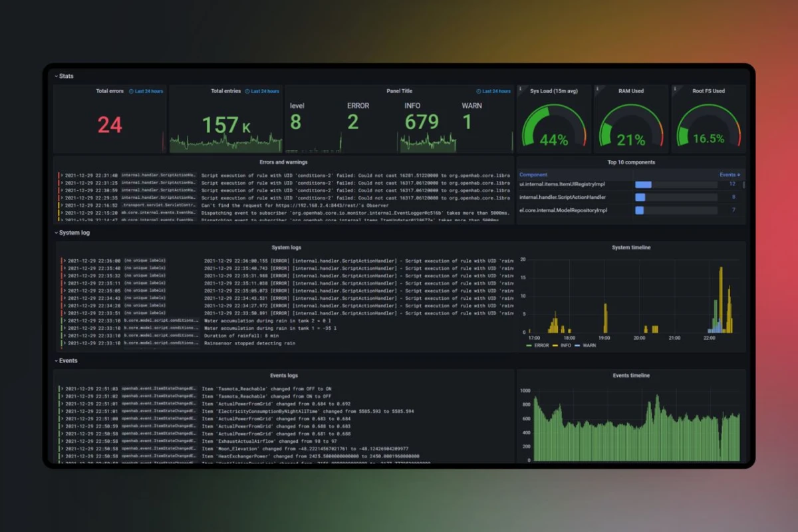The width and height of the screenshot is (798, 532).
Task: Click 'Duration of rainfall: 8 min' log message
Action: 241,335
